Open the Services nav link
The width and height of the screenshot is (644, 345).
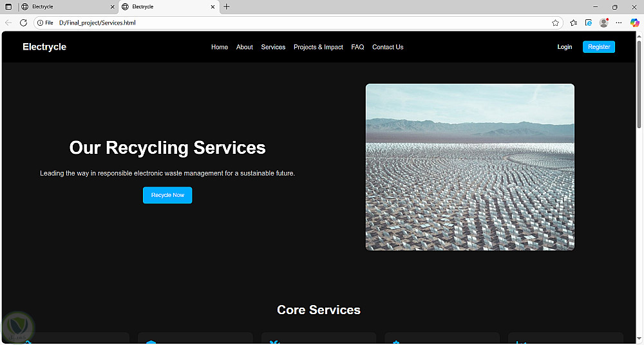273,47
